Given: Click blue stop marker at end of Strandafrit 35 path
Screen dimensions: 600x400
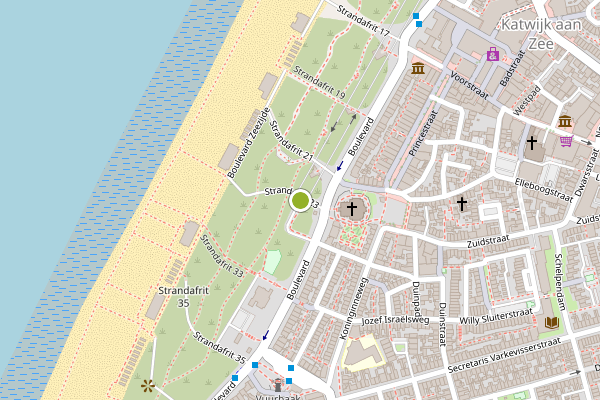Looking at the screenshot, I should coord(255,365).
